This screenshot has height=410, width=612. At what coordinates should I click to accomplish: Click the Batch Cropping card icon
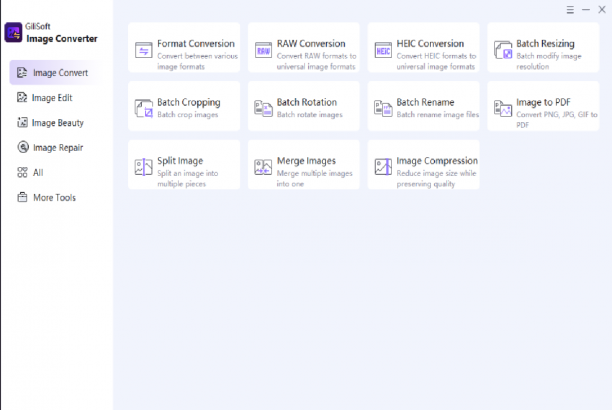click(x=144, y=109)
